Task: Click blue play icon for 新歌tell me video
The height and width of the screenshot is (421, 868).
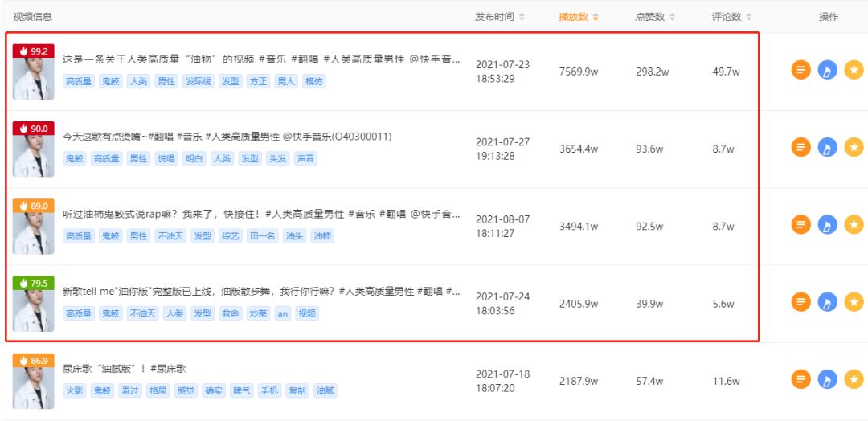Action: 828,302
